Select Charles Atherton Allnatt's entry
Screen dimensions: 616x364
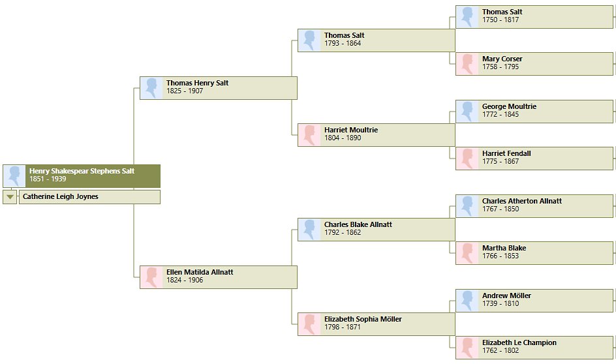534,206
